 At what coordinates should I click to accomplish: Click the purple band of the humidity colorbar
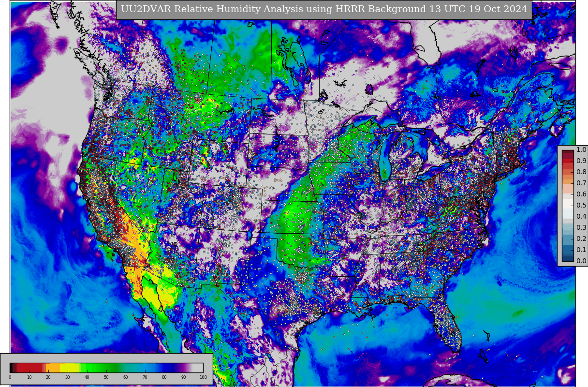tap(182, 368)
